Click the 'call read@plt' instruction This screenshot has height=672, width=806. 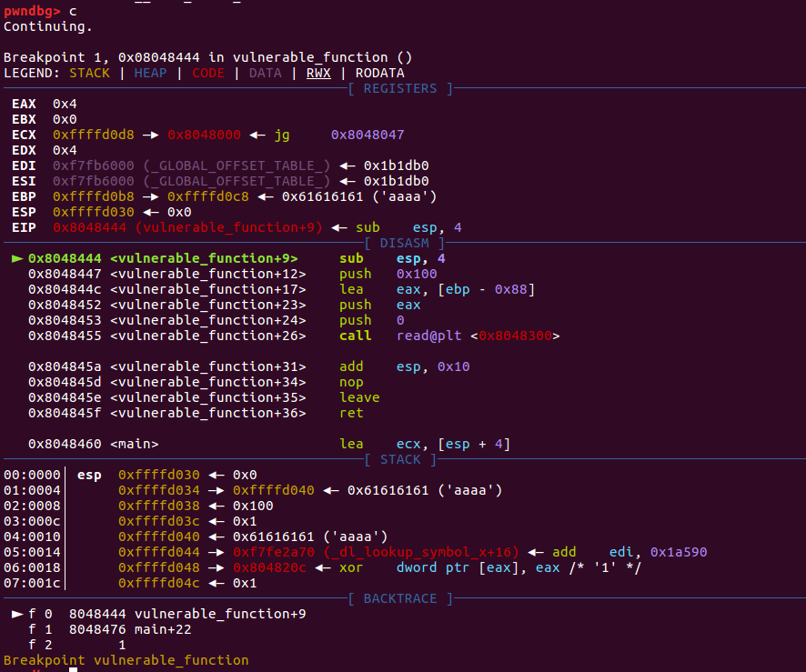449,336
